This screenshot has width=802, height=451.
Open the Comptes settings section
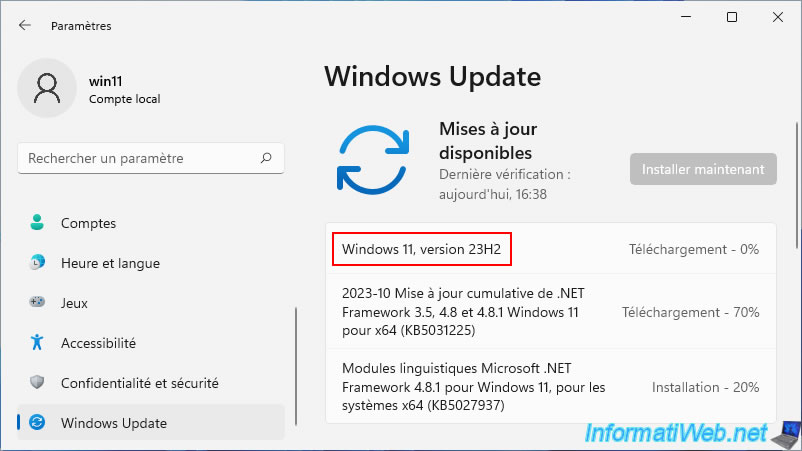pos(88,223)
